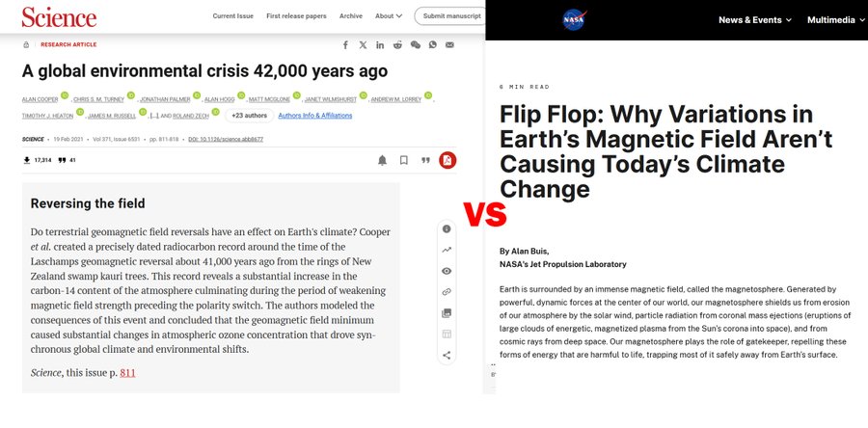Click the Submit manuscript button
The height and width of the screenshot is (428, 868).
click(451, 16)
